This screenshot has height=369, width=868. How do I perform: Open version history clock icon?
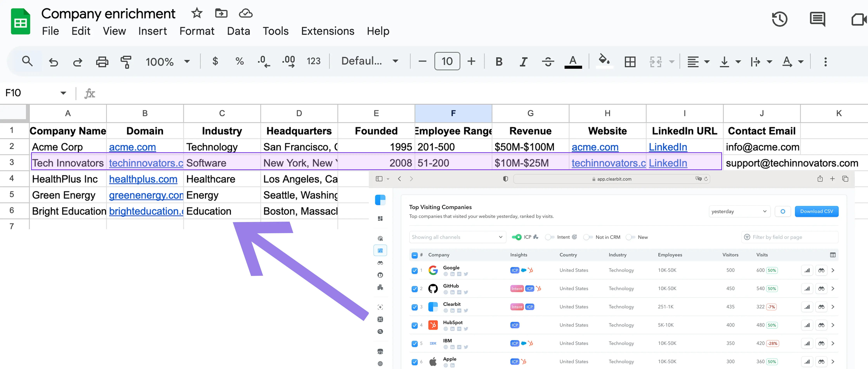click(x=779, y=19)
